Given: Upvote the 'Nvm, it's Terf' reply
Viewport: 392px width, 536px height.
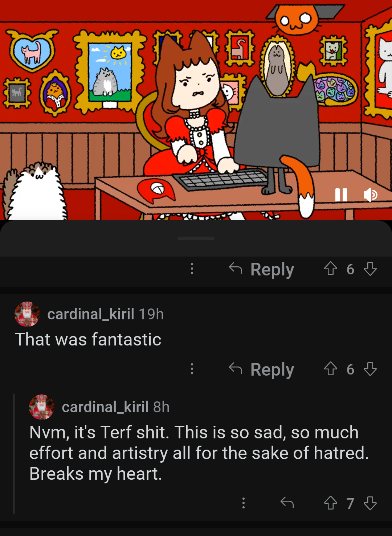Looking at the screenshot, I should (x=330, y=503).
